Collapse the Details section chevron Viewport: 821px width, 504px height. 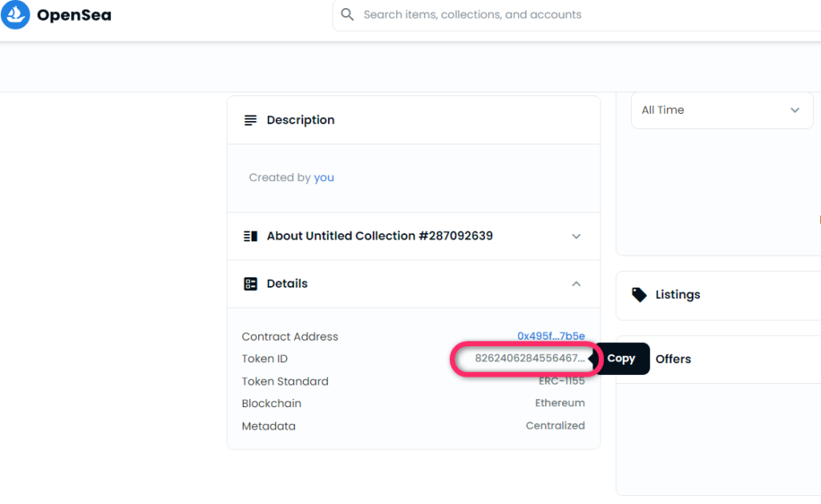click(x=576, y=284)
